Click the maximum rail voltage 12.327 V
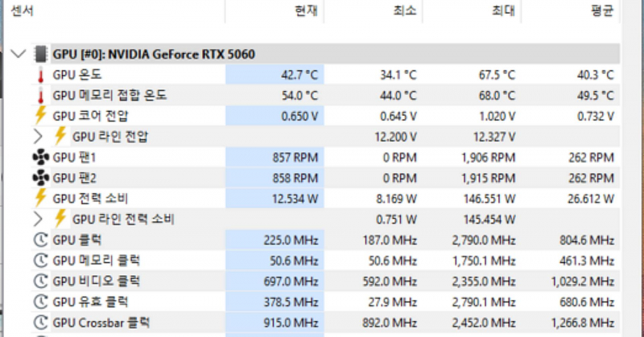This screenshot has width=644, height=337. tap(494, 137)
